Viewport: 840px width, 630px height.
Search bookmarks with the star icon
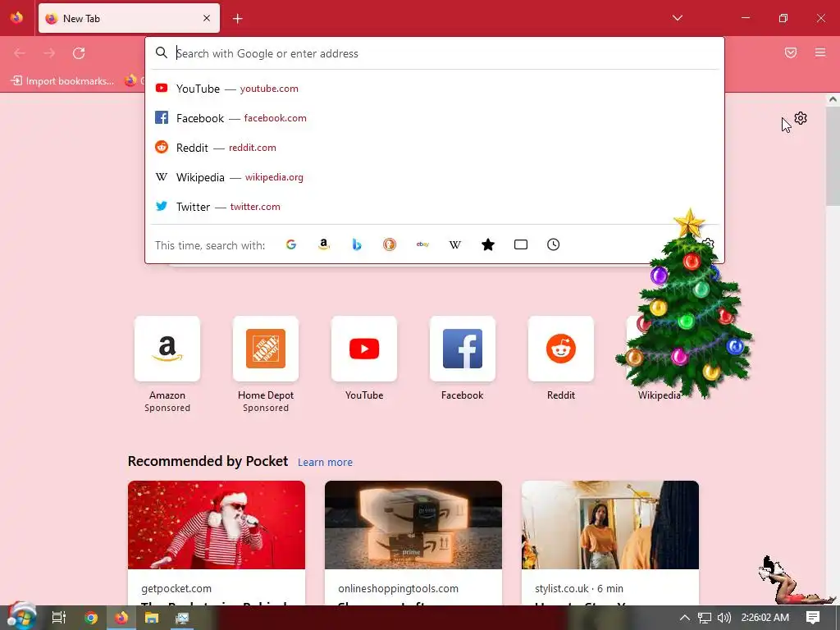pos(488,244)
